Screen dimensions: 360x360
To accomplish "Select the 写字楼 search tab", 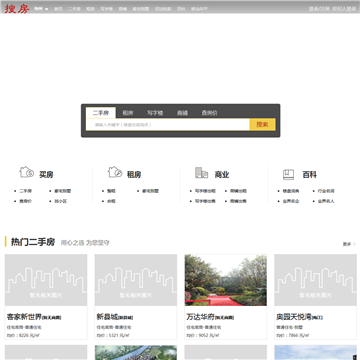I will [155, 113].
